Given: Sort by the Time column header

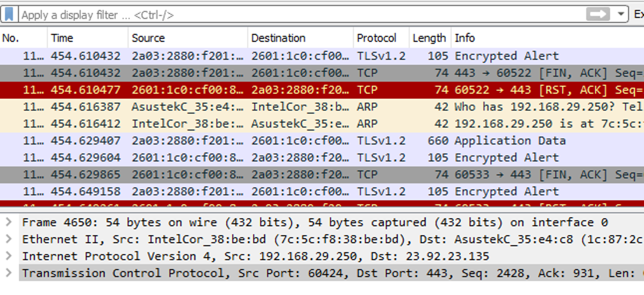Looking at the screenshot, I should point(87,38).
